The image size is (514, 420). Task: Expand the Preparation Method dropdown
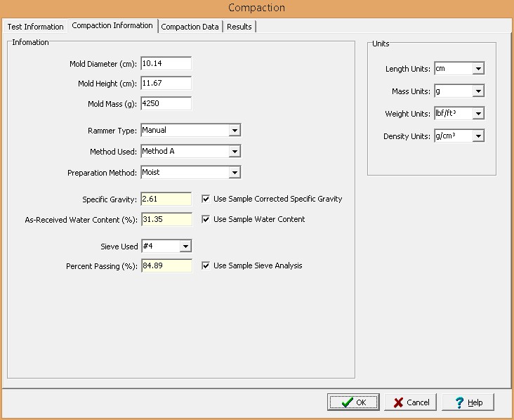point(235,173)
